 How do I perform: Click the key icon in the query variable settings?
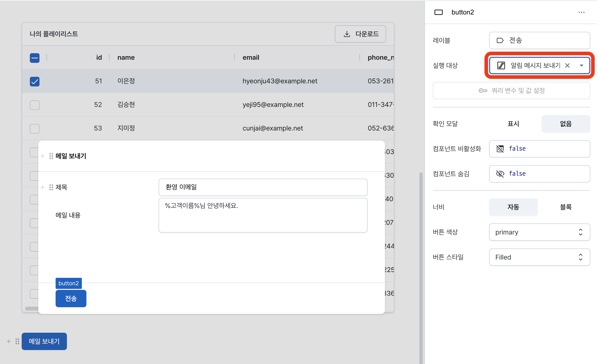point(483,91)
